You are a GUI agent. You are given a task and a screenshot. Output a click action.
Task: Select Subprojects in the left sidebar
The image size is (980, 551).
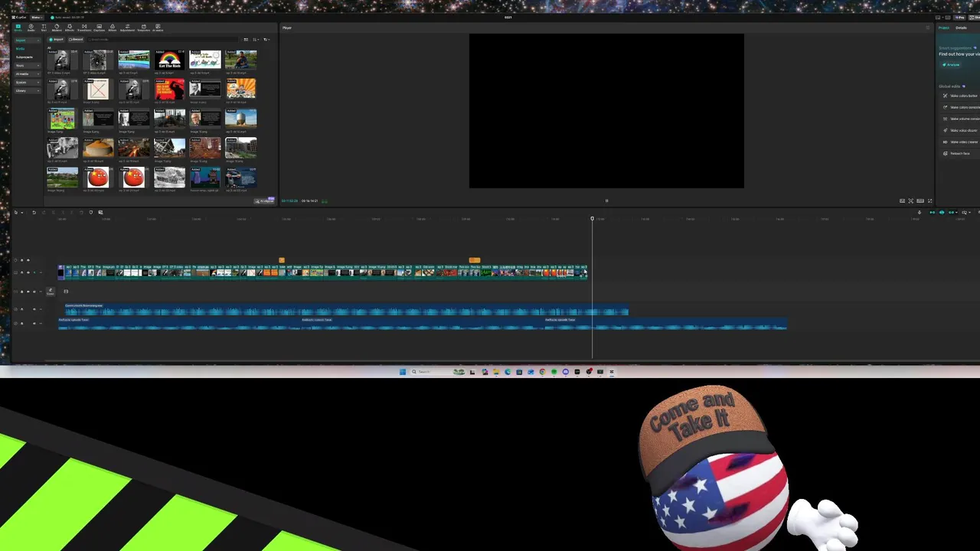click(x=24, y=57)
